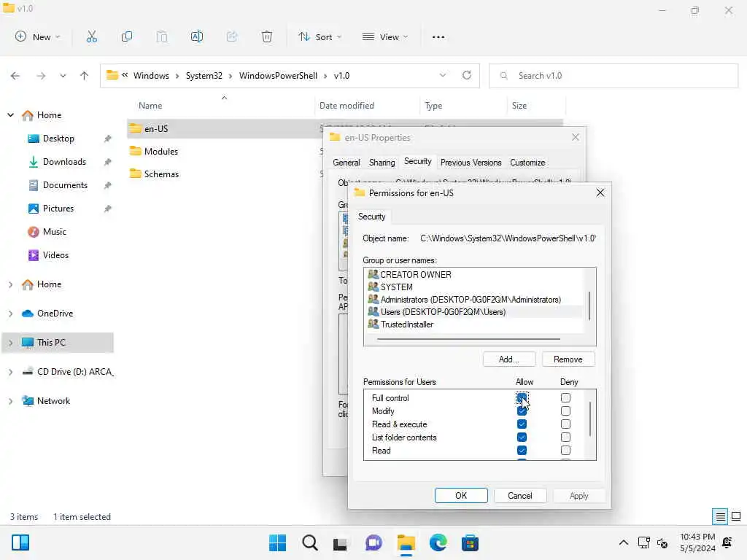This screenshot has width=747, height=560.
Task: Expand This PC tree node
Action: (x=10, y=343)
